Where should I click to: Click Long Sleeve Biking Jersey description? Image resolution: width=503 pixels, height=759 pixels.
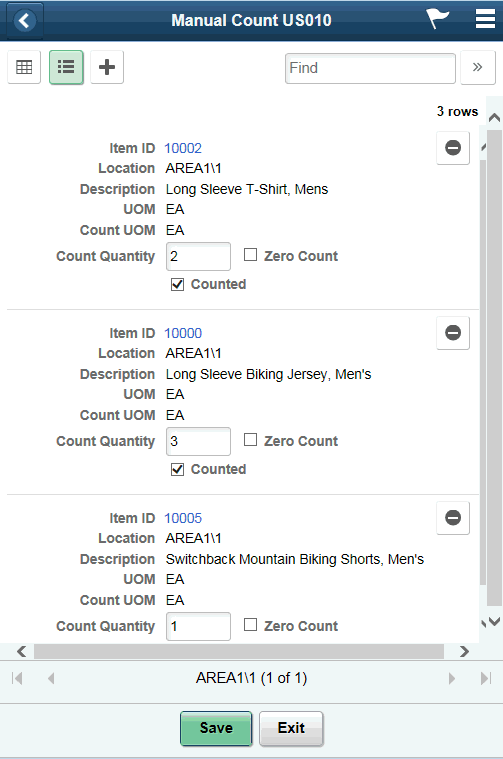point(269,374)
